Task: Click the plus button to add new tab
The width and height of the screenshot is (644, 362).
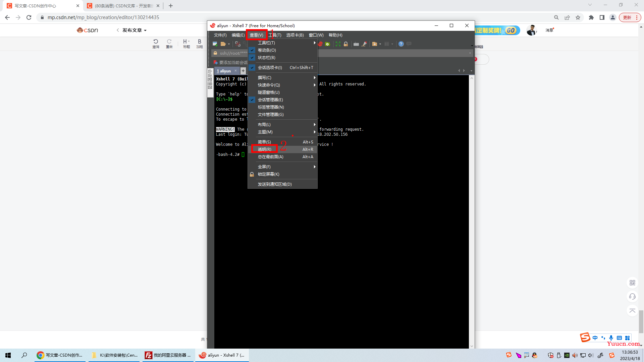Action: pos(243,71)
